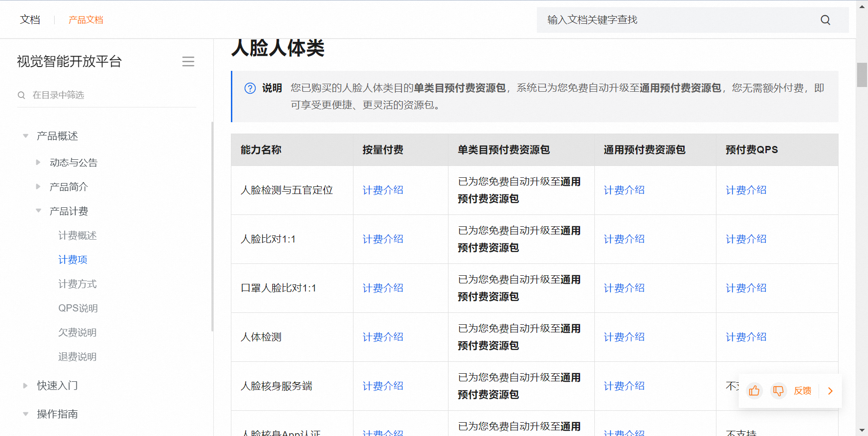Open 按量付费 计费介绍 for 口罩人脸比对1:1
The height and width of the screenshot is (436, 868).
383,288
